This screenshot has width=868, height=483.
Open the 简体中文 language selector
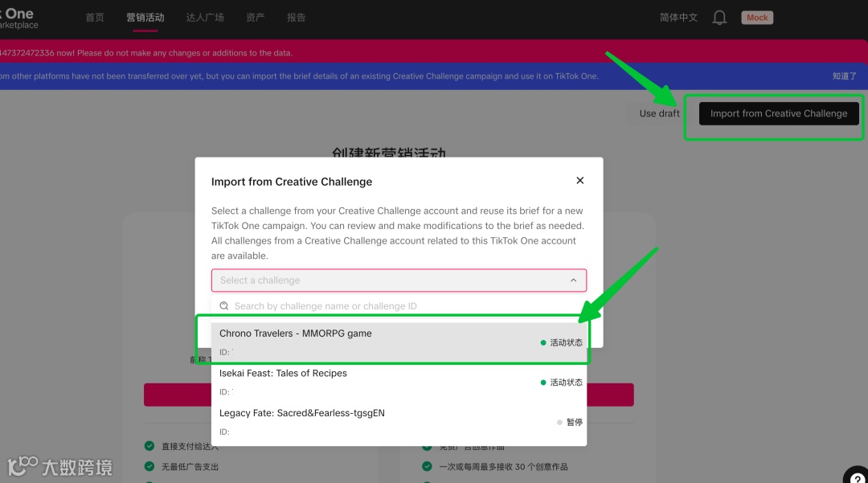click(x=678, y=18)
